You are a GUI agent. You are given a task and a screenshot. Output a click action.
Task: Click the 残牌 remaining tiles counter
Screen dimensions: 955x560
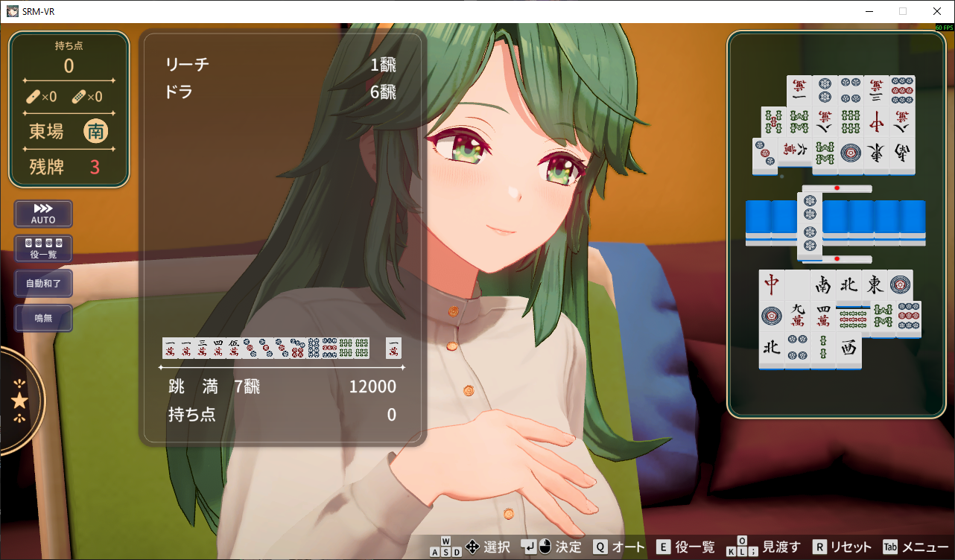point(65,167)
